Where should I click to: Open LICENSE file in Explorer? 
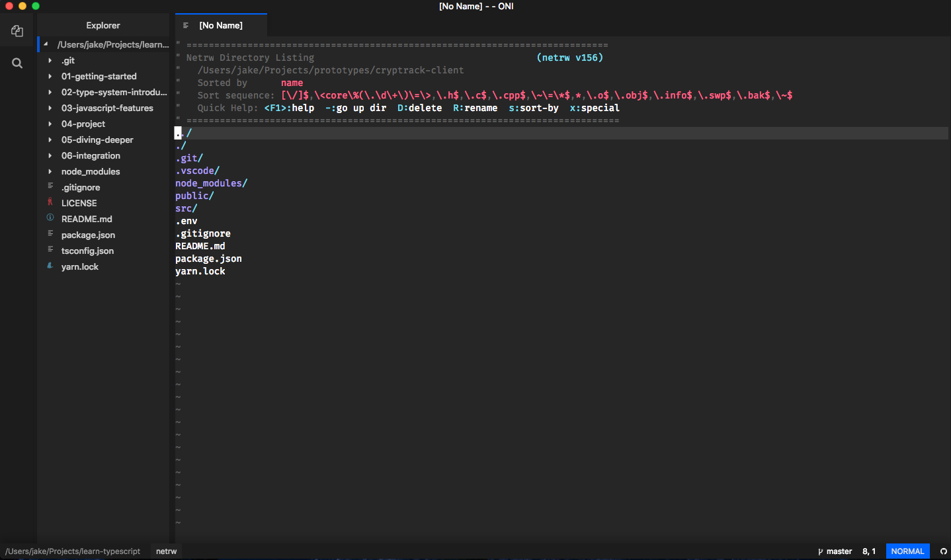79,203
